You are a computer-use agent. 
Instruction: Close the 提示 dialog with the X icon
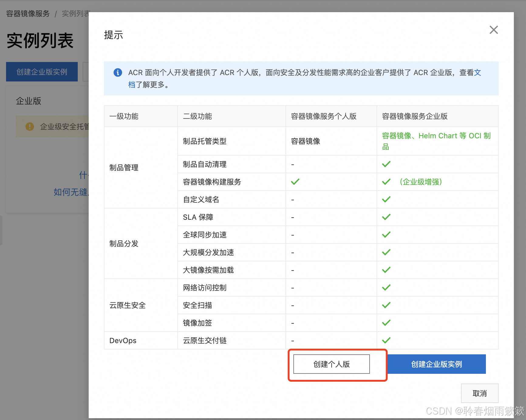tap(494, 30)
